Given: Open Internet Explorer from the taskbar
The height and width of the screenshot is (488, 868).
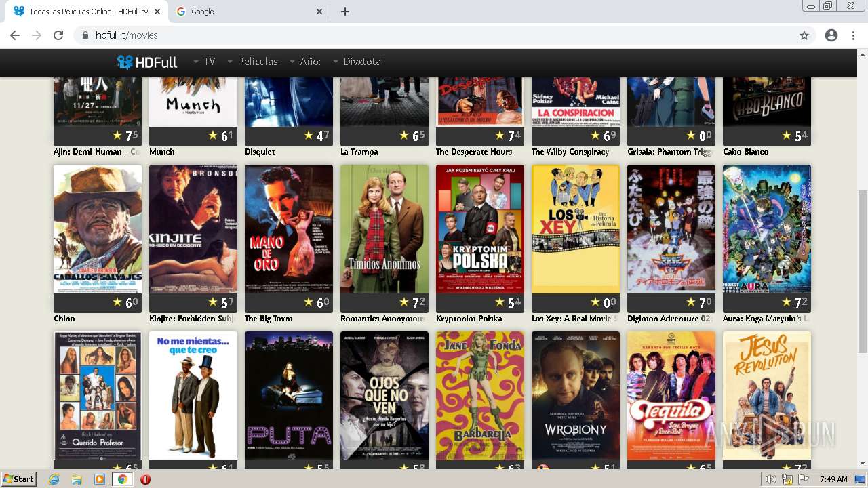Looking at the screenshot, I should (x=54, y=479).
